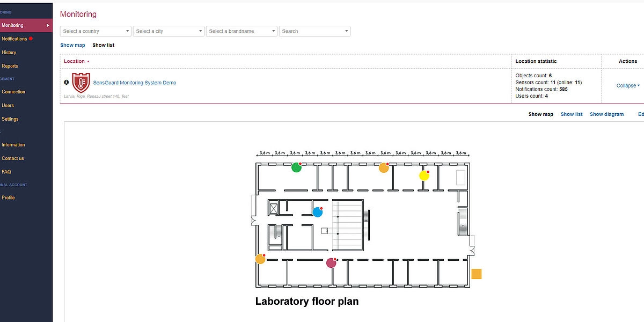Open SensGuard Monitoring System Demo link
This screenshot has height=322, width=644.
tap(135, 83)
